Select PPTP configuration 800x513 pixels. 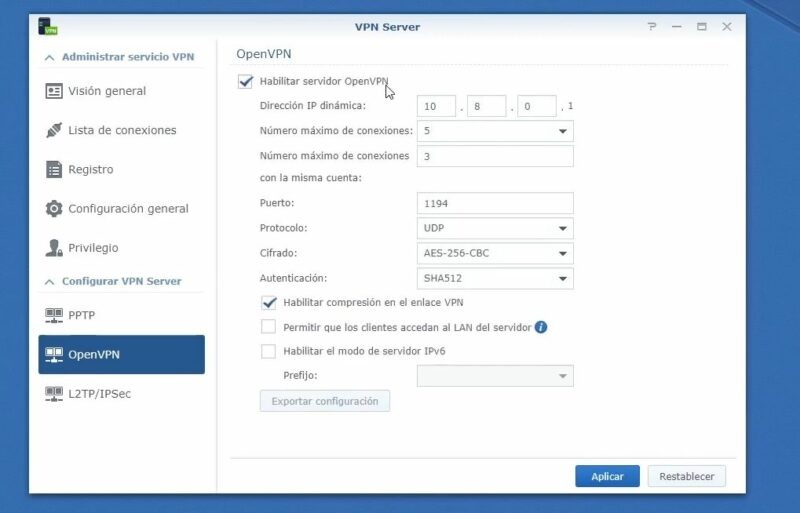(121, 315)
